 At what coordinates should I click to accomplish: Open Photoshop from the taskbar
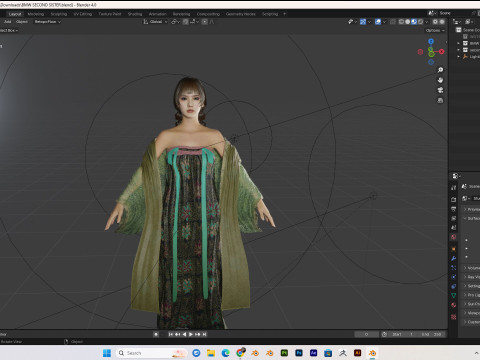tap(299, 353)
